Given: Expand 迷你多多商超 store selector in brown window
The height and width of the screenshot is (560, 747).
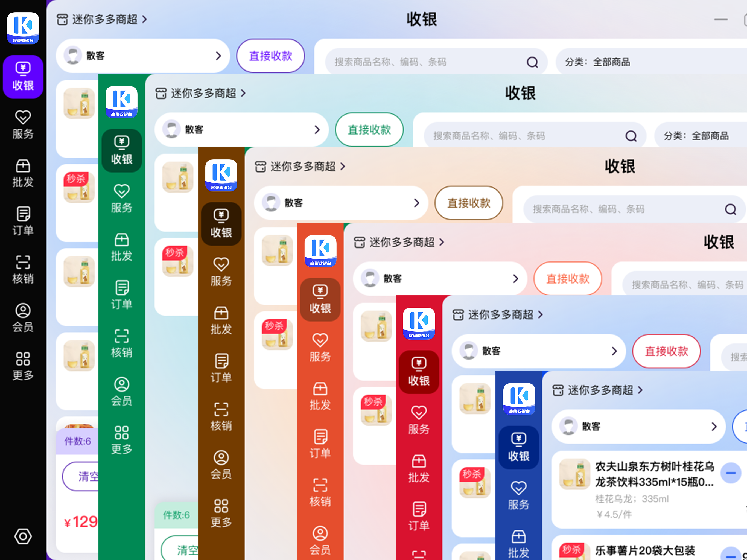Looking at the screenshot, I should point(300,166).
